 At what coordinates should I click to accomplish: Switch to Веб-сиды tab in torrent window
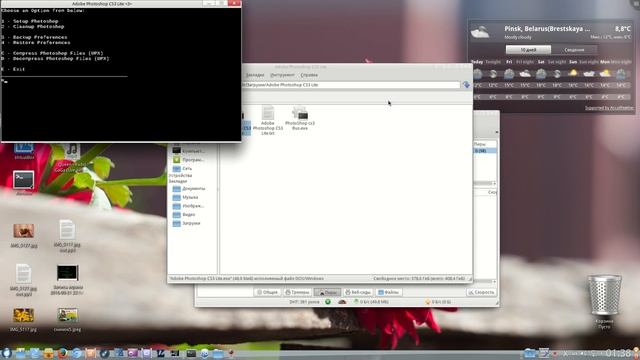click(358, 292)
